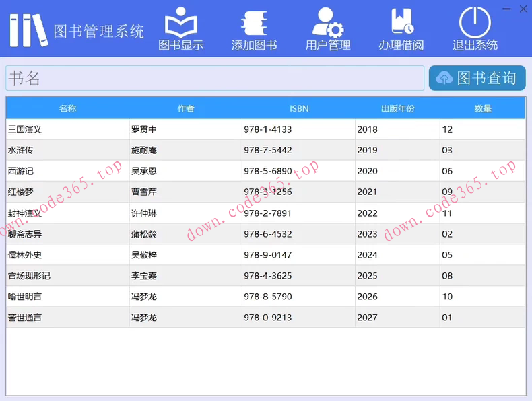The image size is (532, 401).
Task: Focus the 书名 search input field
Action: 215,78
